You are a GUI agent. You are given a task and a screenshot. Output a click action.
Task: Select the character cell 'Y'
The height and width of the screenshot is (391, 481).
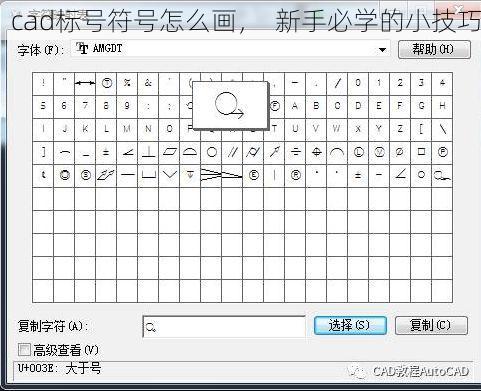(x=379, y=129)
